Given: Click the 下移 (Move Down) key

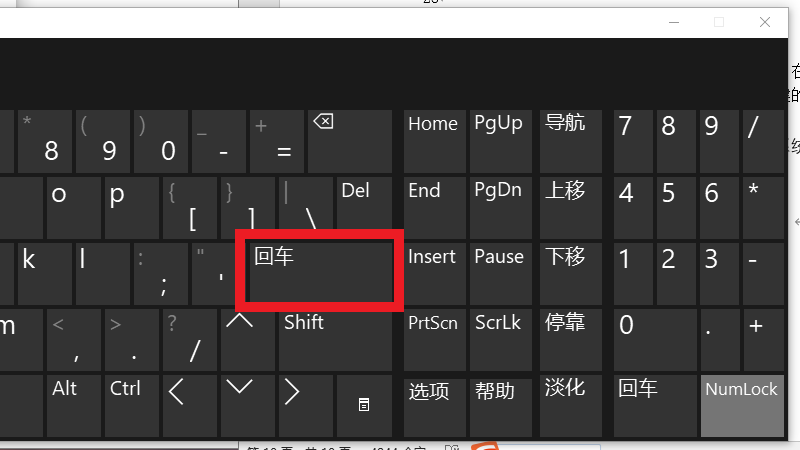Looking at the screenshot, I should 565,272.
